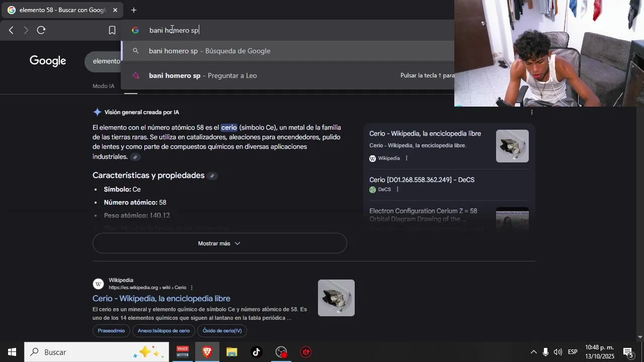Go back to the previous page
Viewport: 644px width, 362px height.
coord(11,30)
